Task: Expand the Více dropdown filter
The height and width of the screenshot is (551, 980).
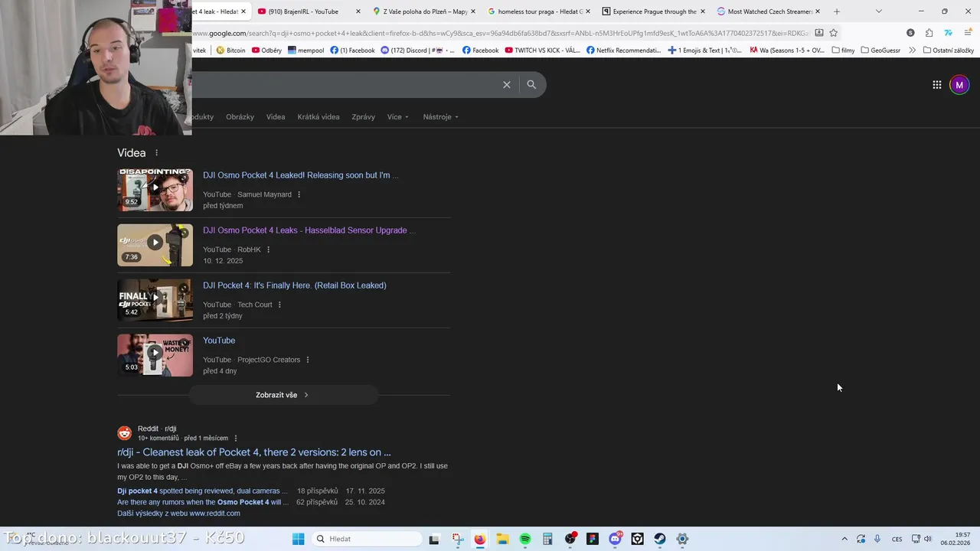Action: [x=398, y=117]
